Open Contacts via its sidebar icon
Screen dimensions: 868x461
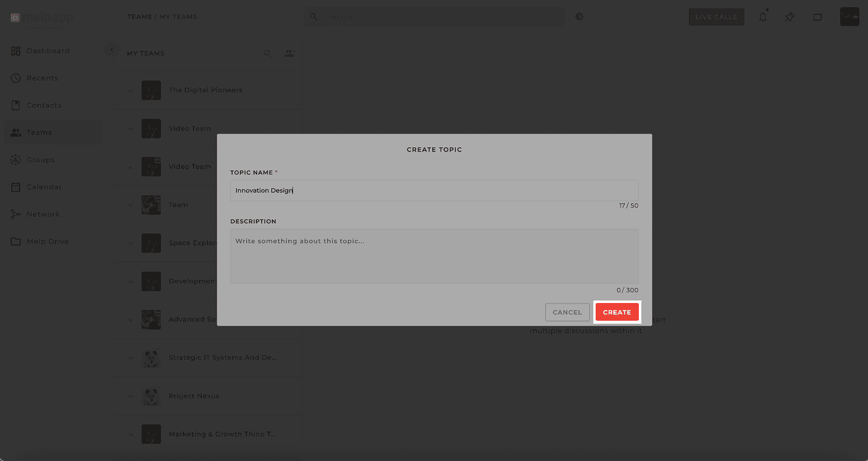click(x=15, y=105)
